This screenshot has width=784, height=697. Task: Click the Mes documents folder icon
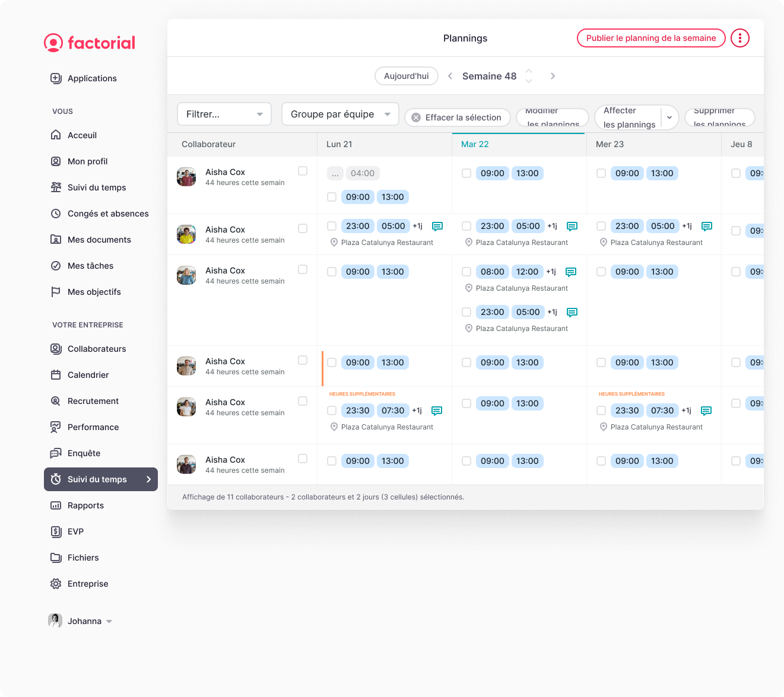(x=56, y=240)
